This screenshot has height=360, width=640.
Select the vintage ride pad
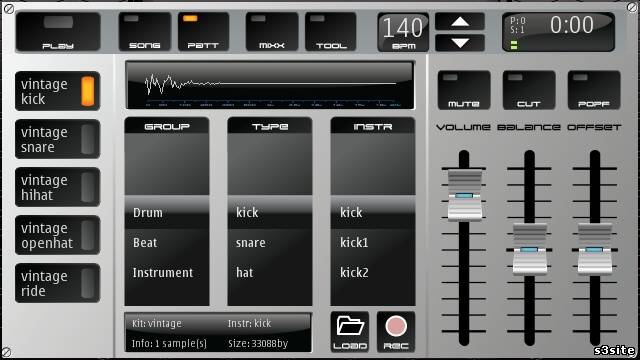click(x=58, y=283)
